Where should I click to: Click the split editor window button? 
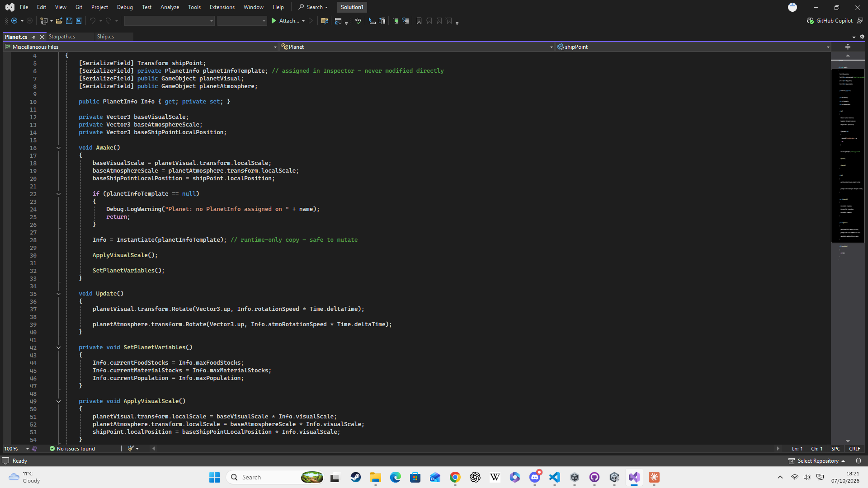[x=848, y=47]
